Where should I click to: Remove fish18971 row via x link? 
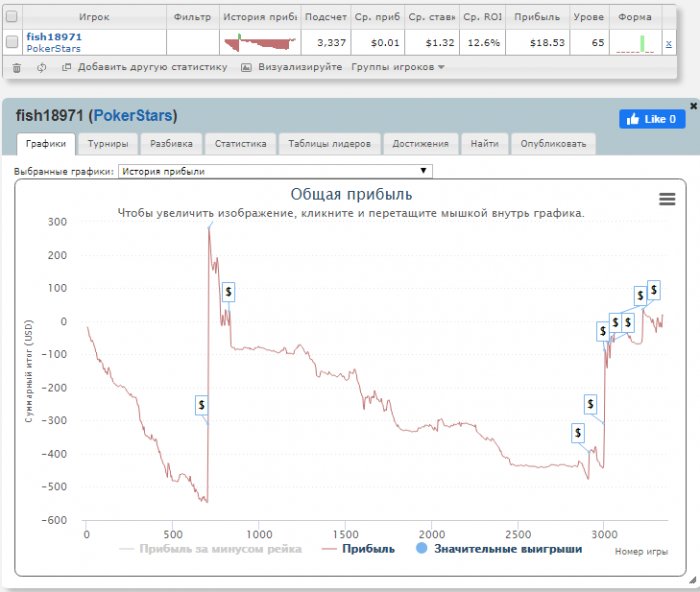[668, 43]
